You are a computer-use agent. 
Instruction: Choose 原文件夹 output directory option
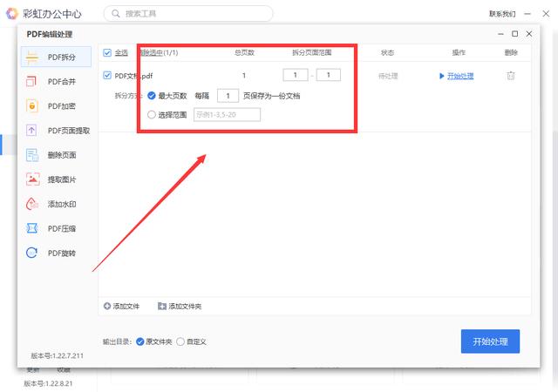coord(139,341)
